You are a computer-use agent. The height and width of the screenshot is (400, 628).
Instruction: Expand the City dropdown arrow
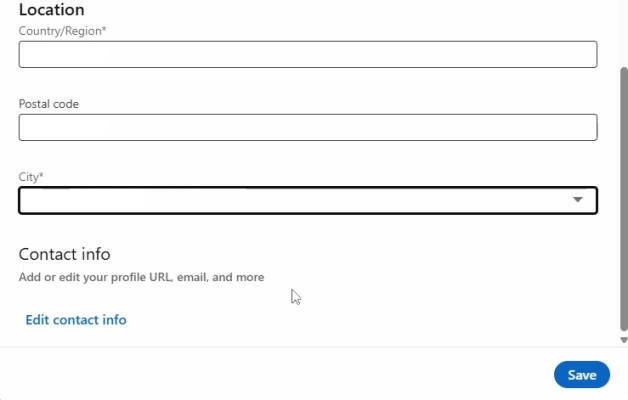(577, 200)
